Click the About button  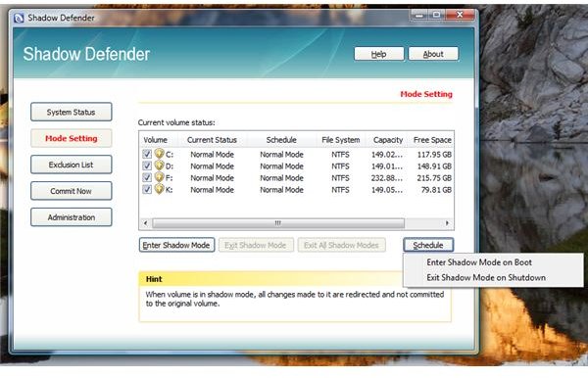coord(433,54)
